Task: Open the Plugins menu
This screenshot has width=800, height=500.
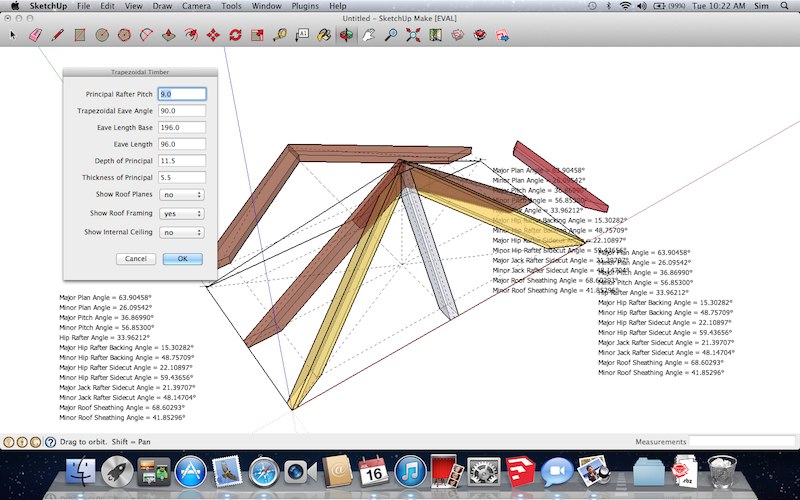Action: [x=304, y=6]
